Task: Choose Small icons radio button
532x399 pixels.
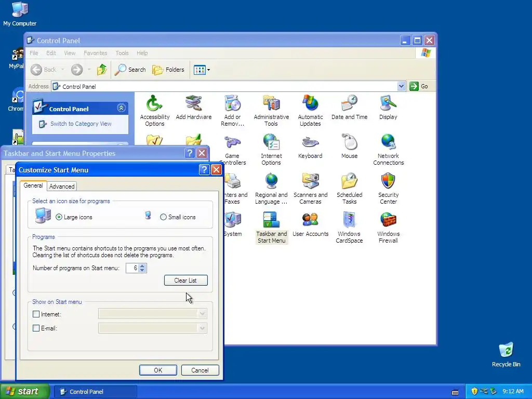Action: [163, 217]
